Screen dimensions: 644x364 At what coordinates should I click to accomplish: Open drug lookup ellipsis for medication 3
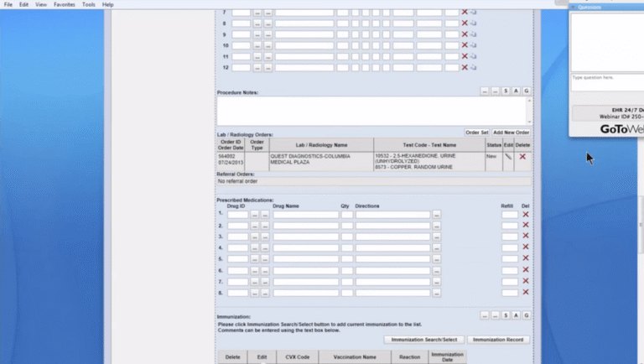pyautogui.click(x=255, y=237)
